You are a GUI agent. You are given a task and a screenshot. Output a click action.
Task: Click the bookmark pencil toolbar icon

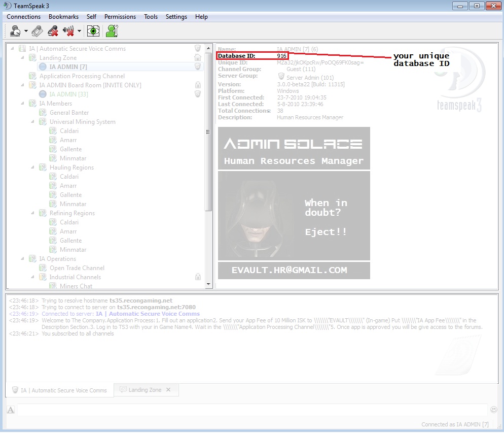coord(37,31)
